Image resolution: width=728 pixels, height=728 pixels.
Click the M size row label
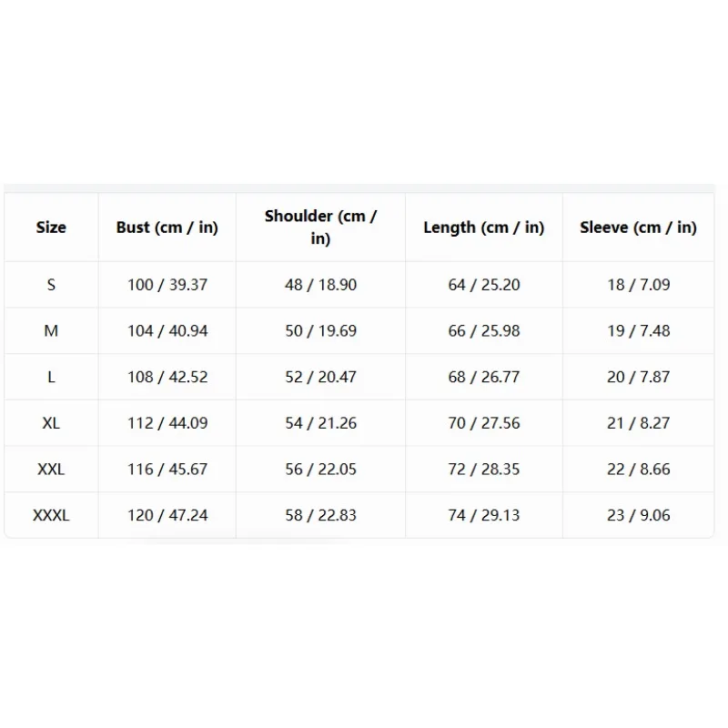coord(51,331)
